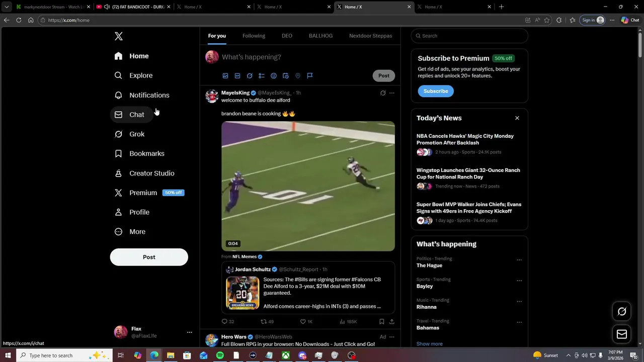Open Notifications in the sidebar
The image size is (644, 362).
pos(142,95)
